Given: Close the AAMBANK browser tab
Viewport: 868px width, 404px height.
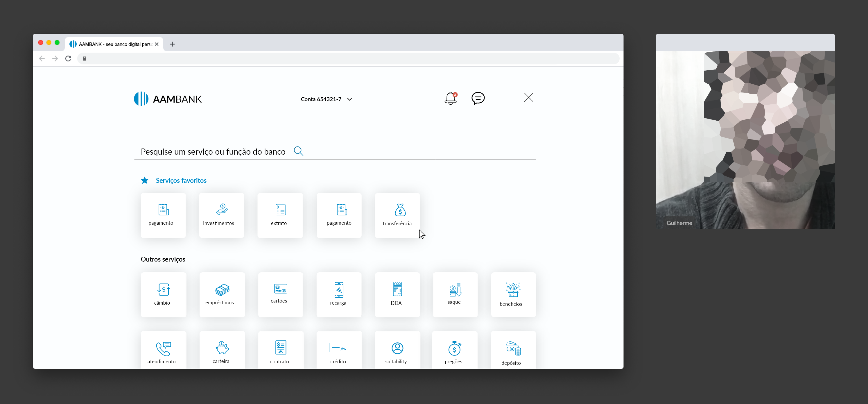Looking at the screenshot, I should point(157,44).
